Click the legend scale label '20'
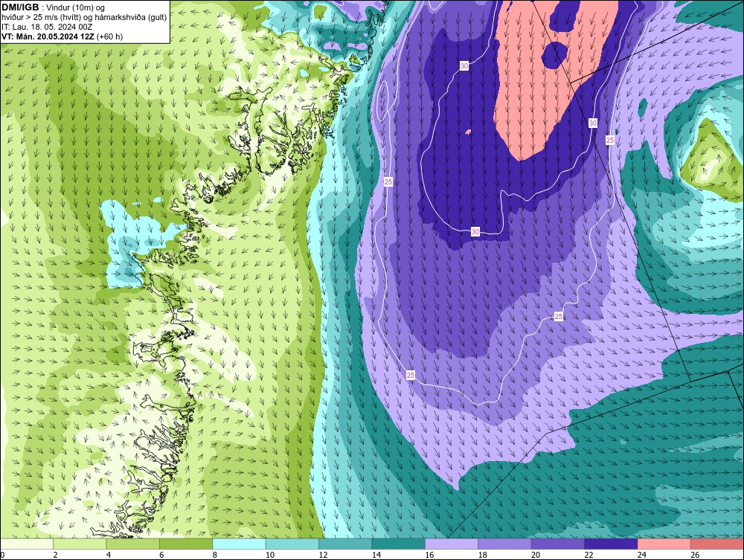Image resolution: width=744 pixels, height=560 pixels. [x=536, y=555]
